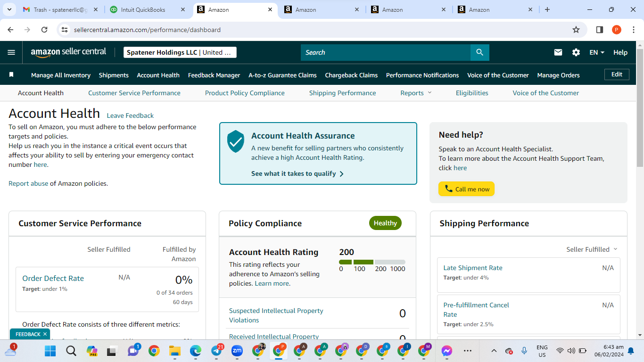Open the settings gear in Seller Central

[576, 52]
